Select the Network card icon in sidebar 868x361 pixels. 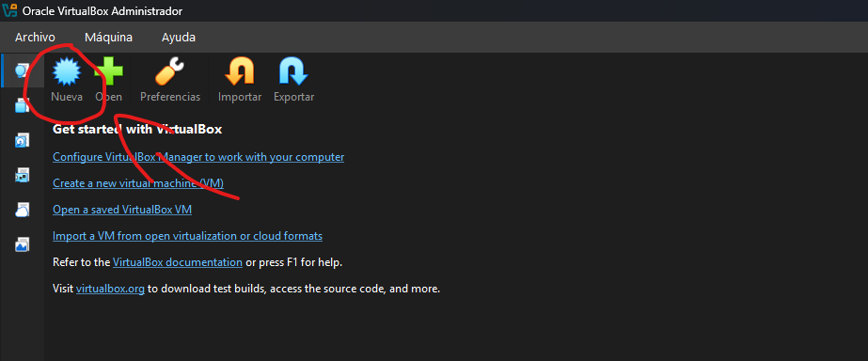click(23, 175)
